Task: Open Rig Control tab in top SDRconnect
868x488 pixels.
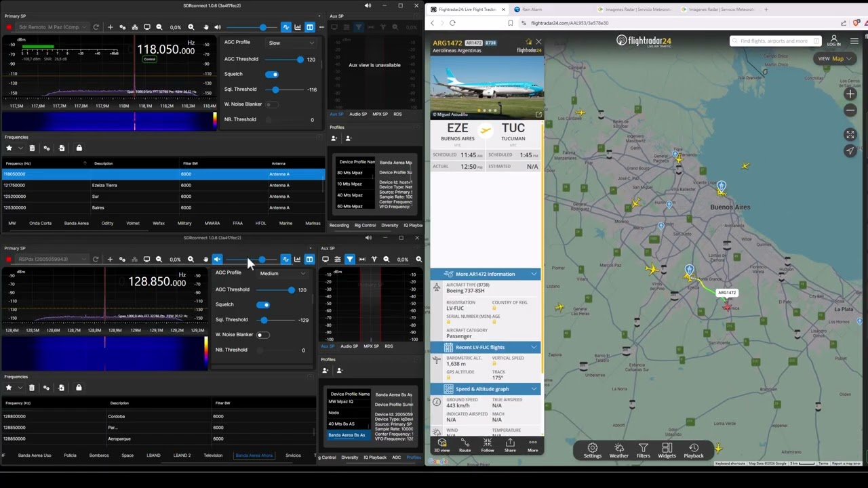Action: 365,225
